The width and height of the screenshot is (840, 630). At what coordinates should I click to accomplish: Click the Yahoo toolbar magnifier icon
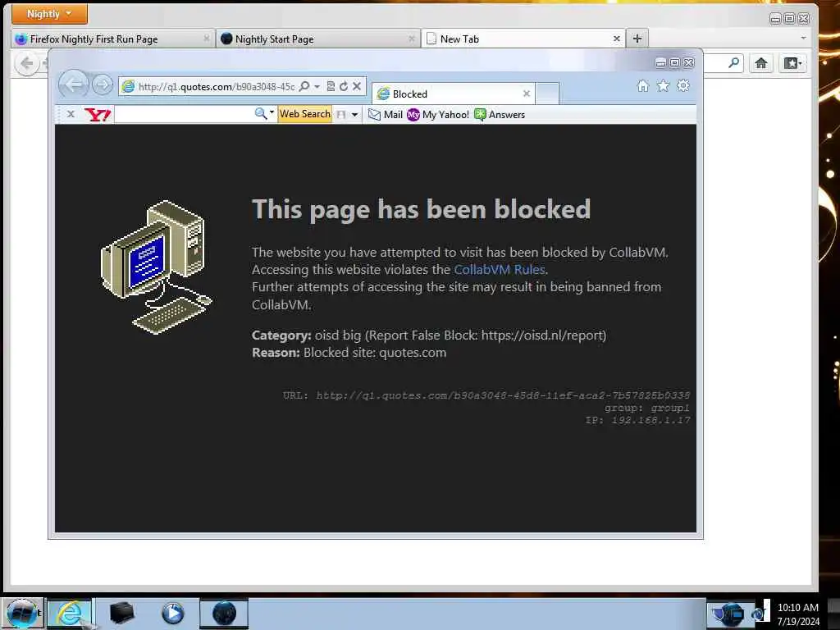click(260, 113)
